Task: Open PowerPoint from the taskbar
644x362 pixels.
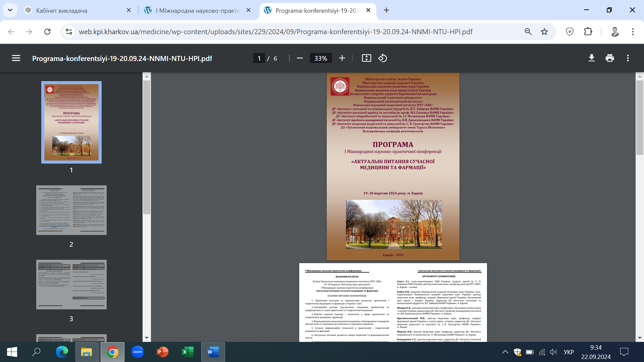Action: click(162, 352)
